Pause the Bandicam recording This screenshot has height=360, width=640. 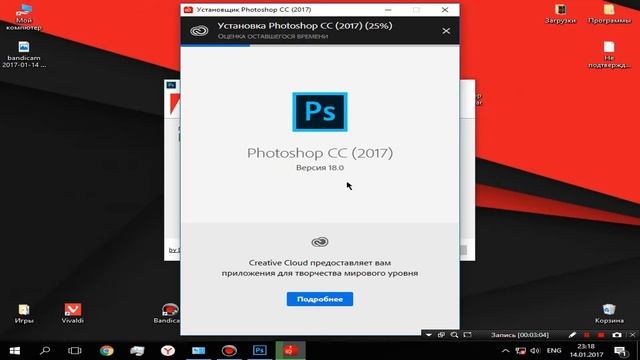587,335
